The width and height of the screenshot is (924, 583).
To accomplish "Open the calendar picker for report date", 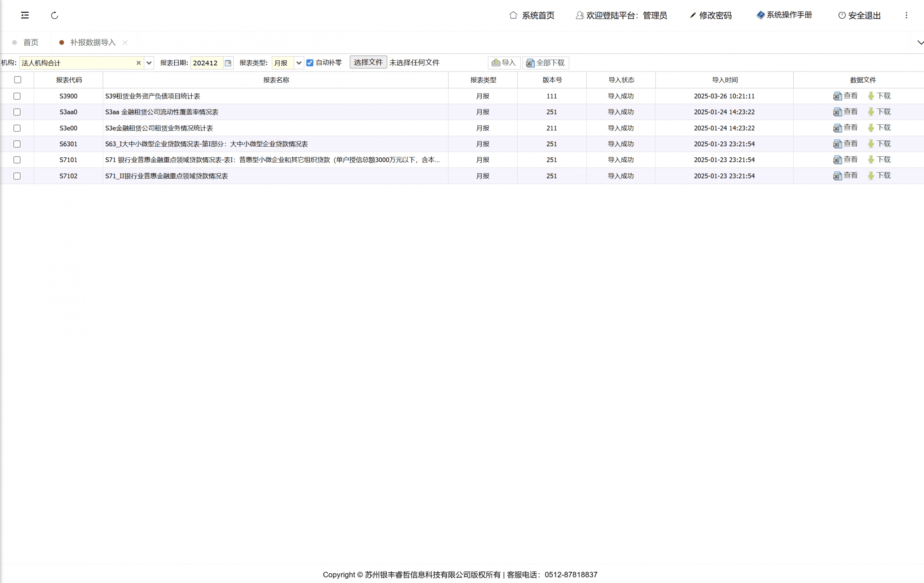I will click(x=228, y=63).
